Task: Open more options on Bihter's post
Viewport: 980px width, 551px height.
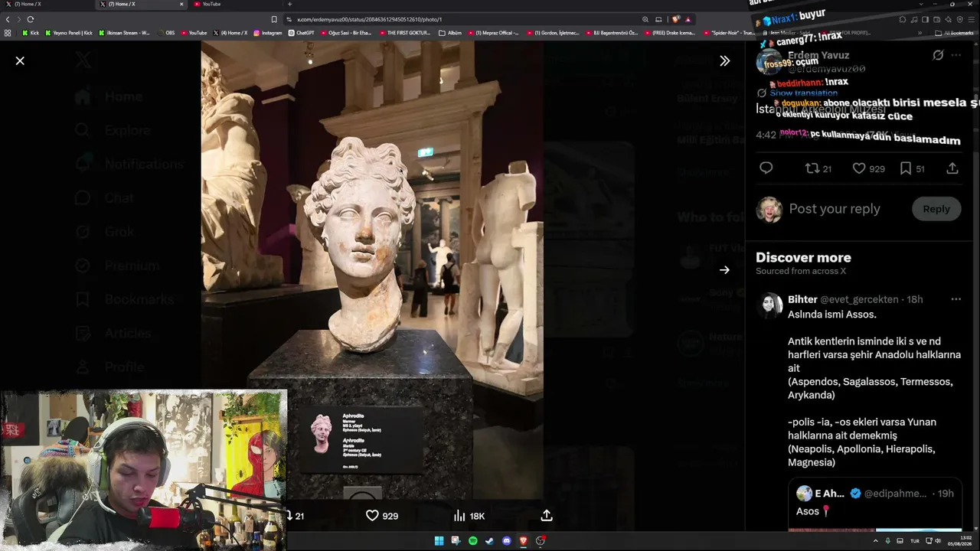Action: point(955,299)
